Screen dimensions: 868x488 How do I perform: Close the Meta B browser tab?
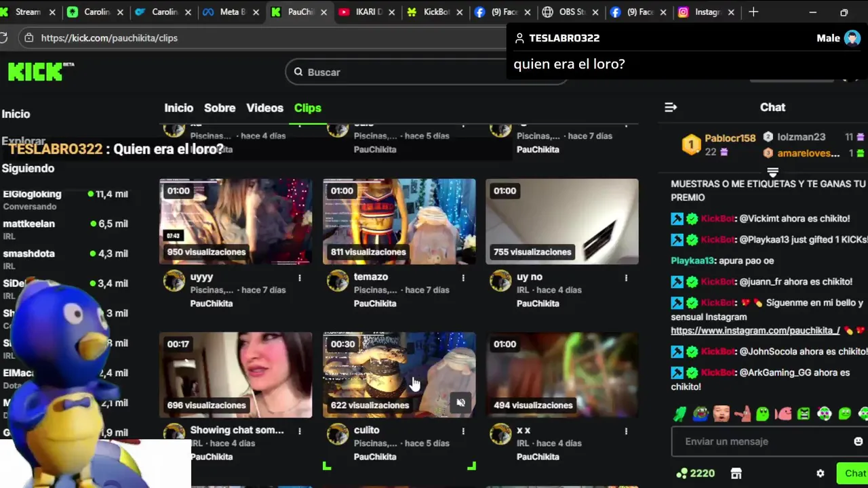click(257, 12)
